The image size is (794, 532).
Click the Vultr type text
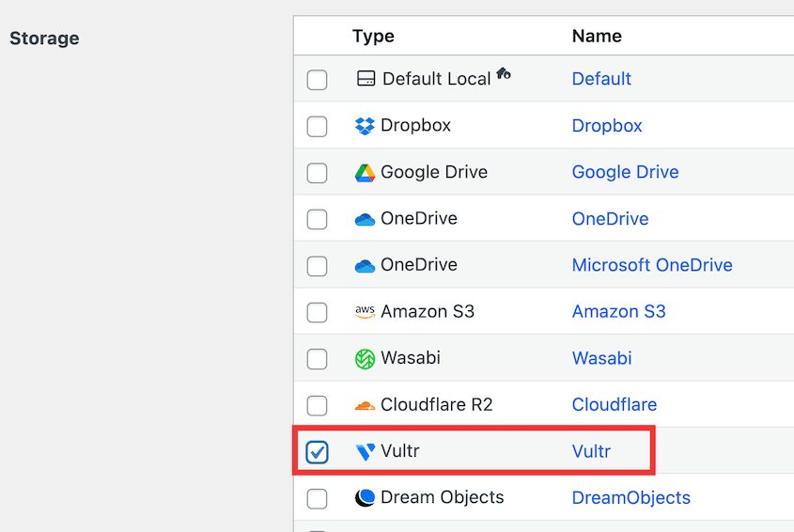tap(400, 451)
